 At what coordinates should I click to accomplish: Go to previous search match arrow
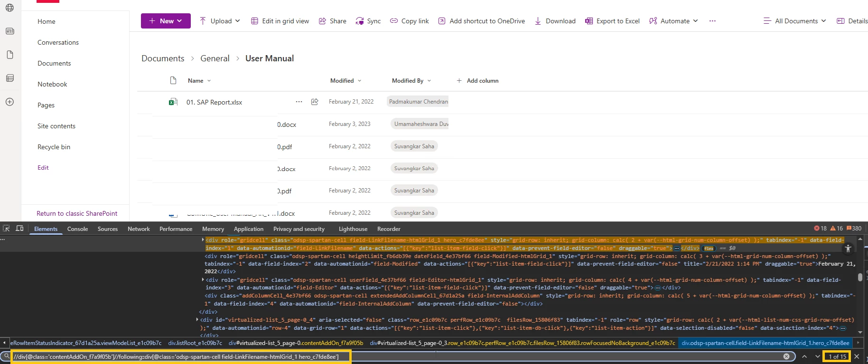804,356
